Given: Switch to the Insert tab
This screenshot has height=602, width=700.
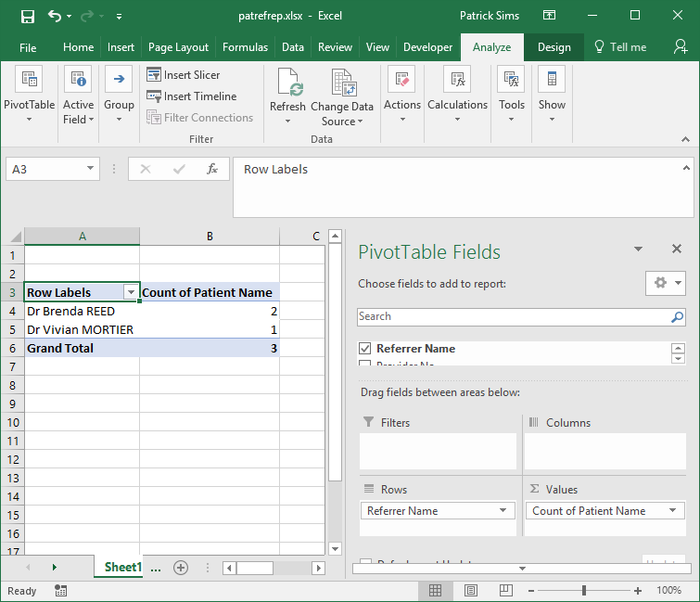Looking at the screenshot, I should point(121,47).
